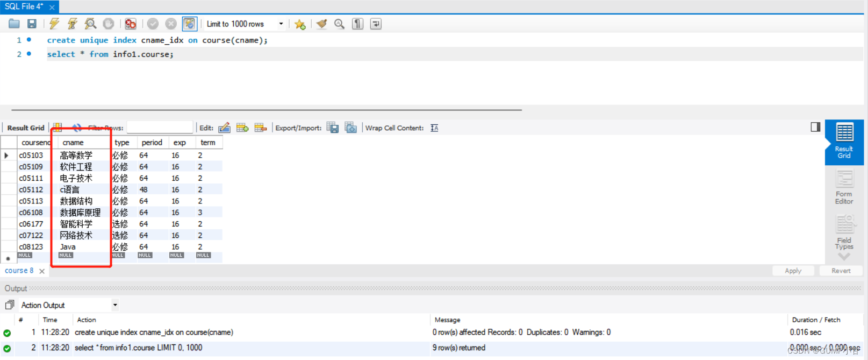
Task: Open Field Types side panel
Action: [844, 232]
